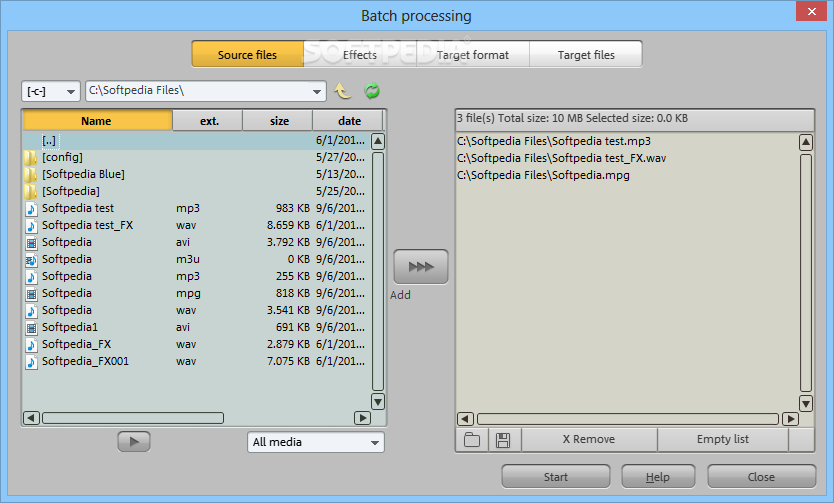Click source list scroll right arrow
This screenshot has height=503, width=834.
pyautogui.click(x=363, y=418)
